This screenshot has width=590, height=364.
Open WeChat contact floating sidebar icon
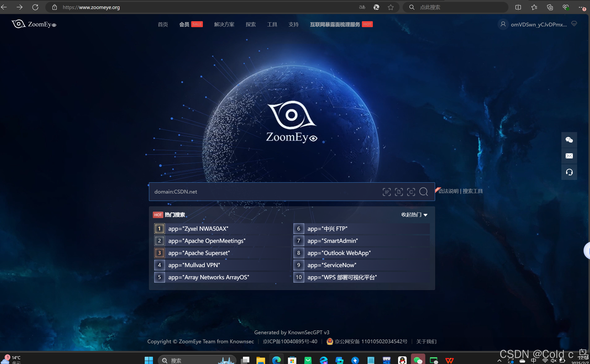(x=569, y=140)
